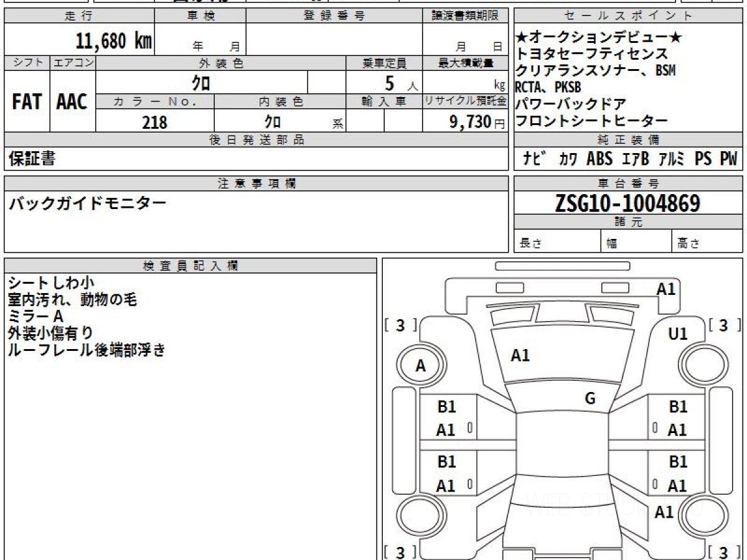747x560 pixels.
Task: Click the A1 mark on the hood
Action: coord(520,355)
